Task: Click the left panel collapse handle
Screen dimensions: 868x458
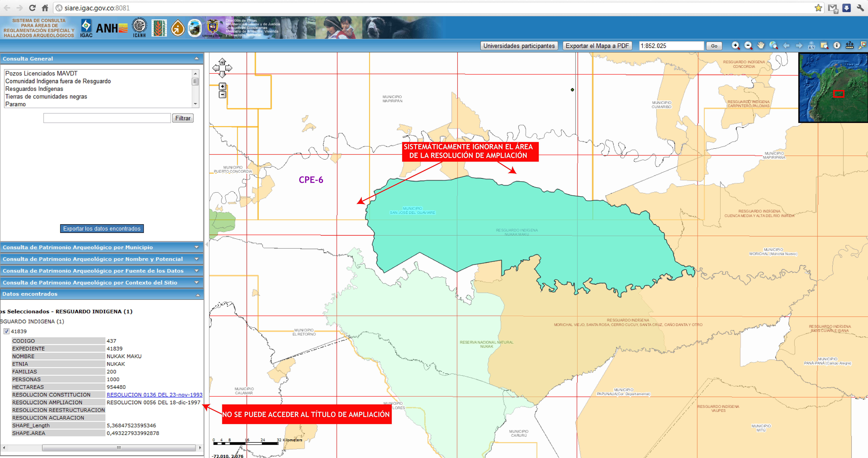Action: pos(207,245)
